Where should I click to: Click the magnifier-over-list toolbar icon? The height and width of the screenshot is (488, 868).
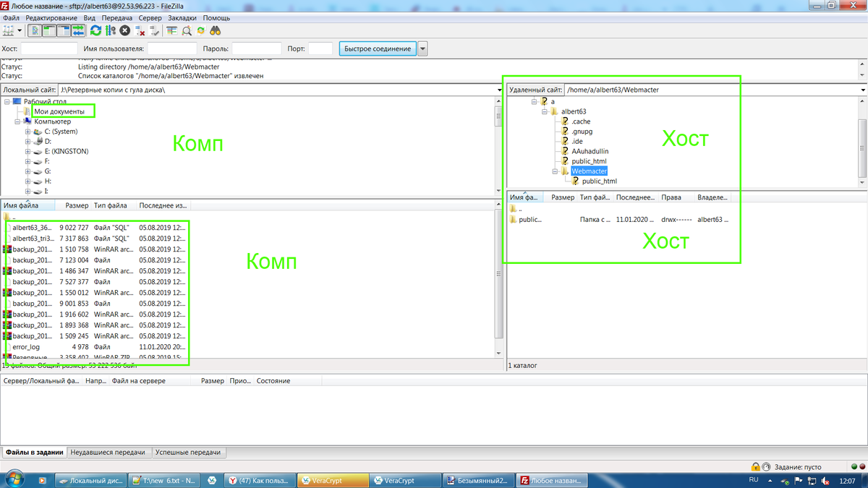tap(187, 30)
